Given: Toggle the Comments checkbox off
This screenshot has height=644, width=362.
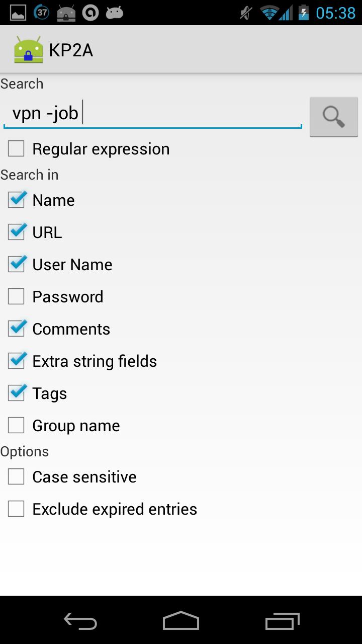Looking at the screenshot, I should (16, 329).
